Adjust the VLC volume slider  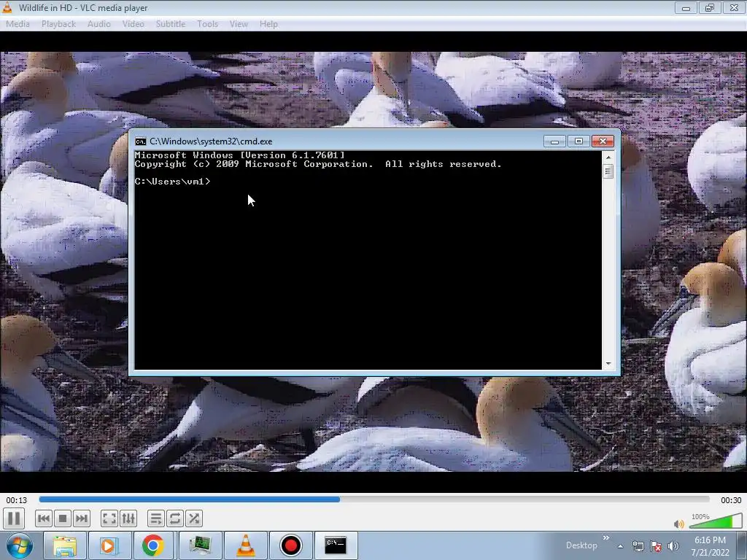pos(715,521)
